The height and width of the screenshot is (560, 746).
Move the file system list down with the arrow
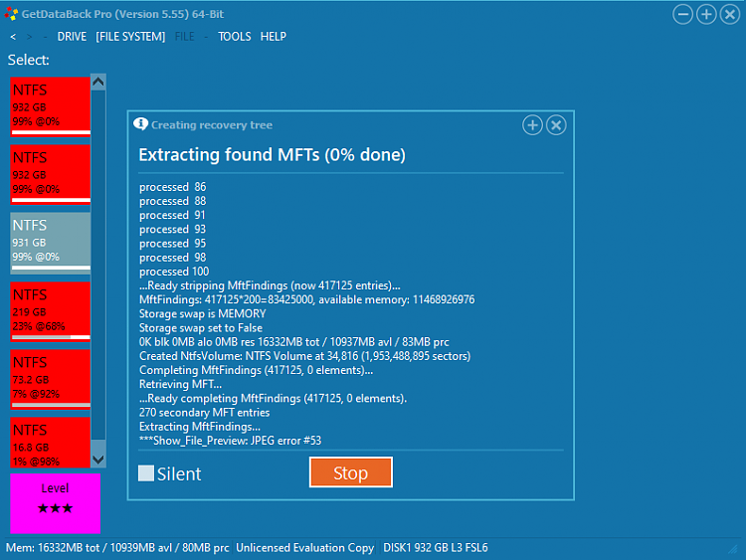point(98,460)
